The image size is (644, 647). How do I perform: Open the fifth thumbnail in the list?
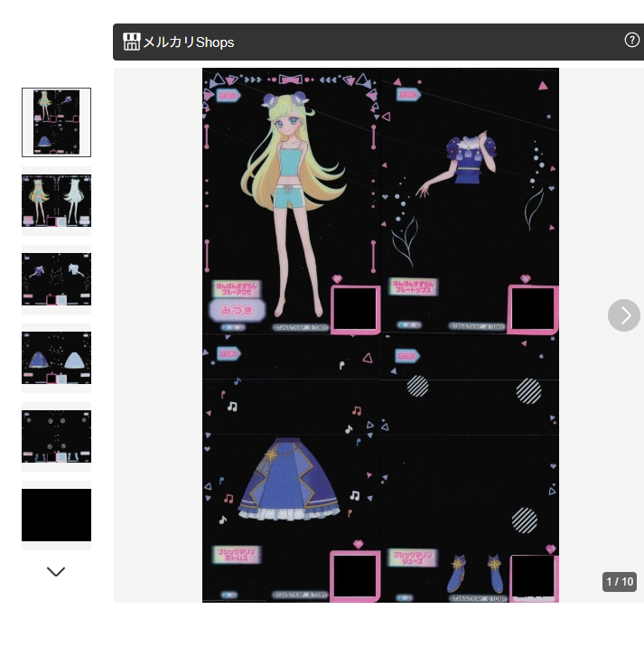click(56, 436)
